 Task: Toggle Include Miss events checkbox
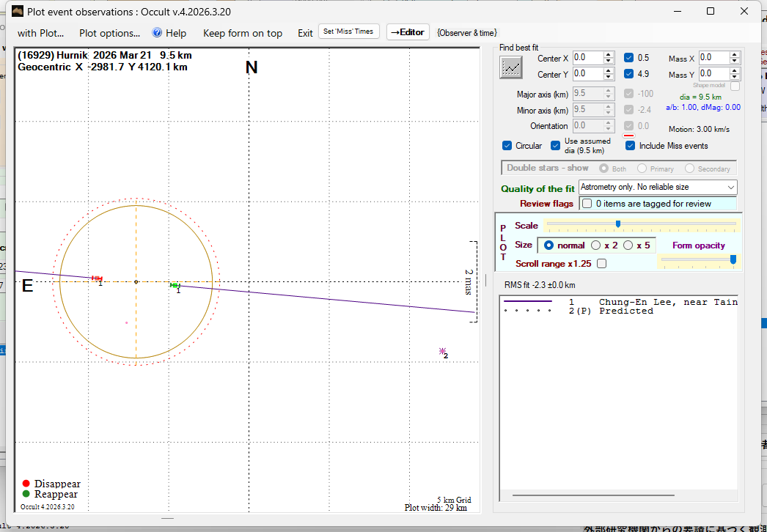pos(630,146)
